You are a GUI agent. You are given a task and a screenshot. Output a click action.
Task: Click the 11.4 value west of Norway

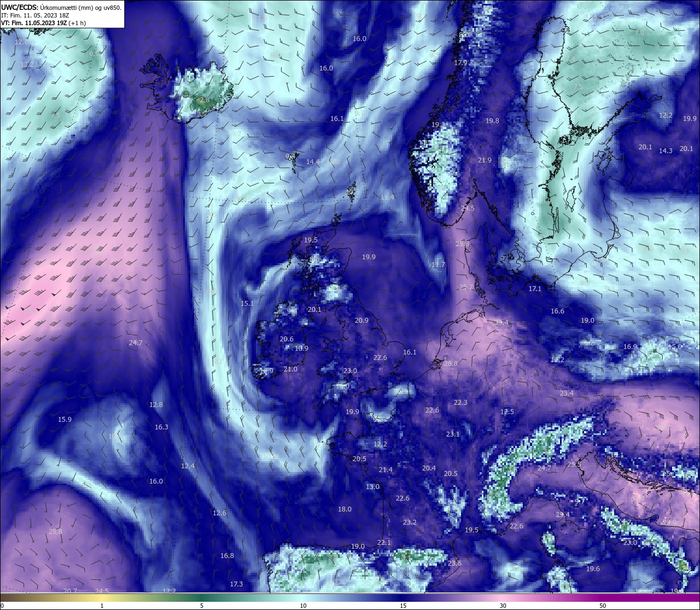(387, 197)
